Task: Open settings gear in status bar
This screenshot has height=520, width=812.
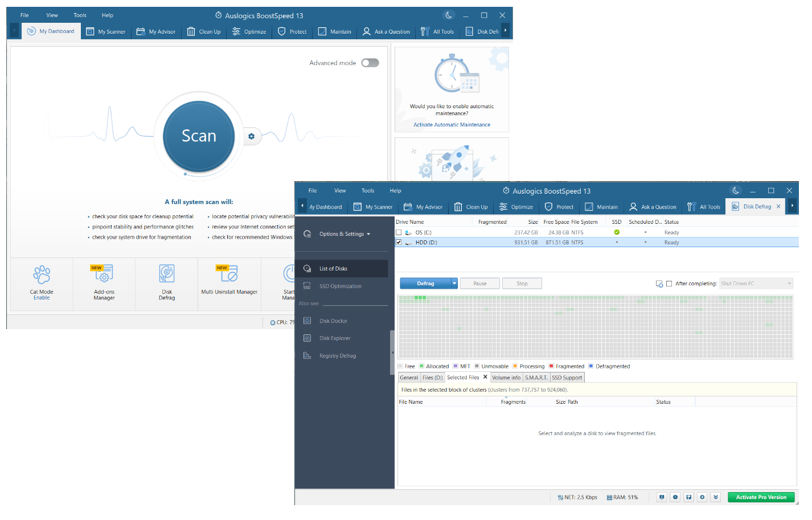Action: pos(702,497)
